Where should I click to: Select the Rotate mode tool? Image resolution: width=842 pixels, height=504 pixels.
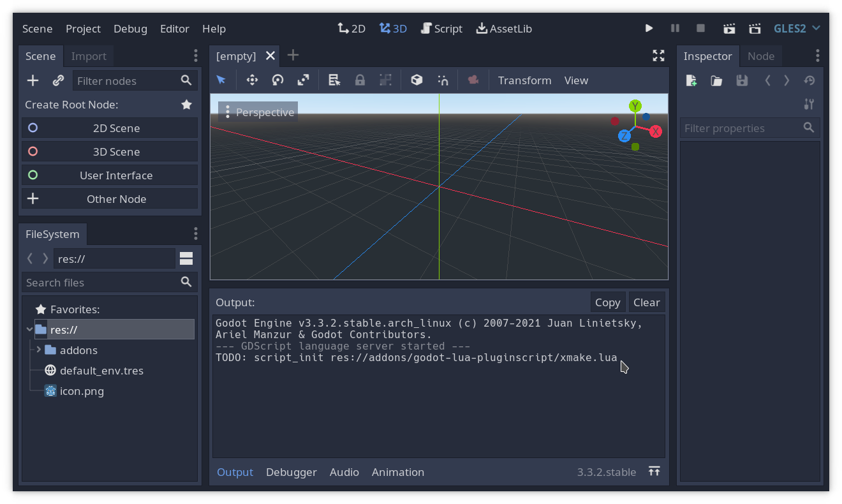277,80
